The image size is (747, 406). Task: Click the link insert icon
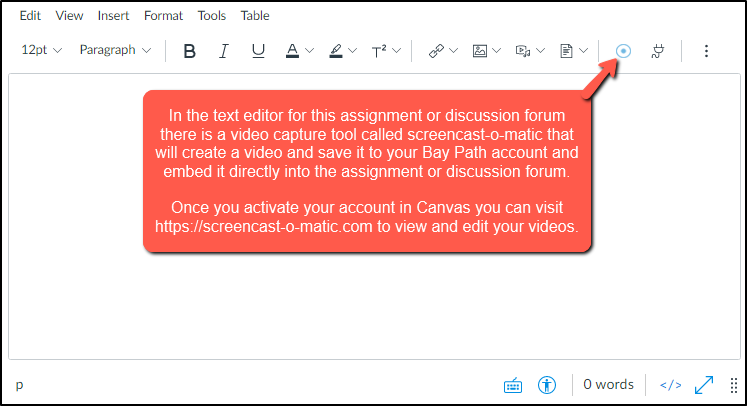(x=436, y=51)
